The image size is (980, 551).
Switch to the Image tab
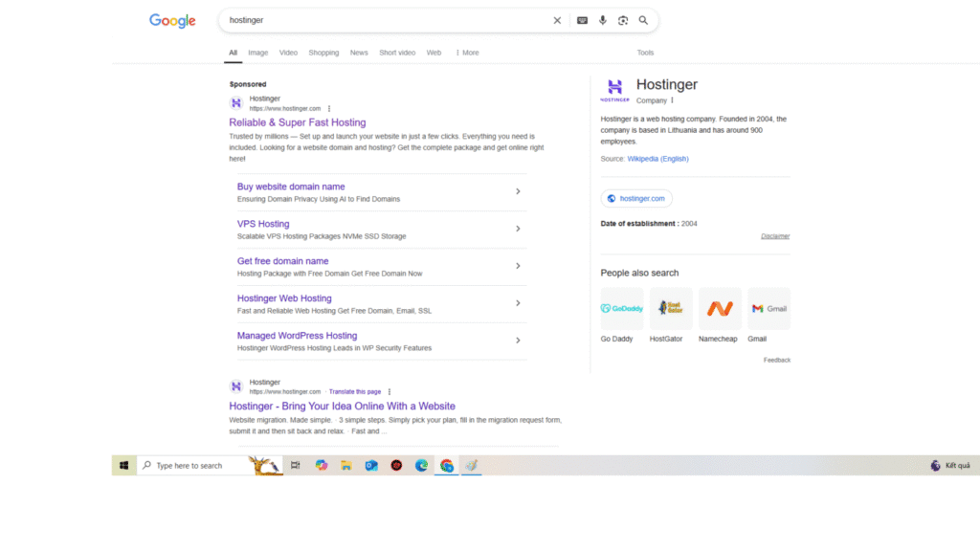258,54
